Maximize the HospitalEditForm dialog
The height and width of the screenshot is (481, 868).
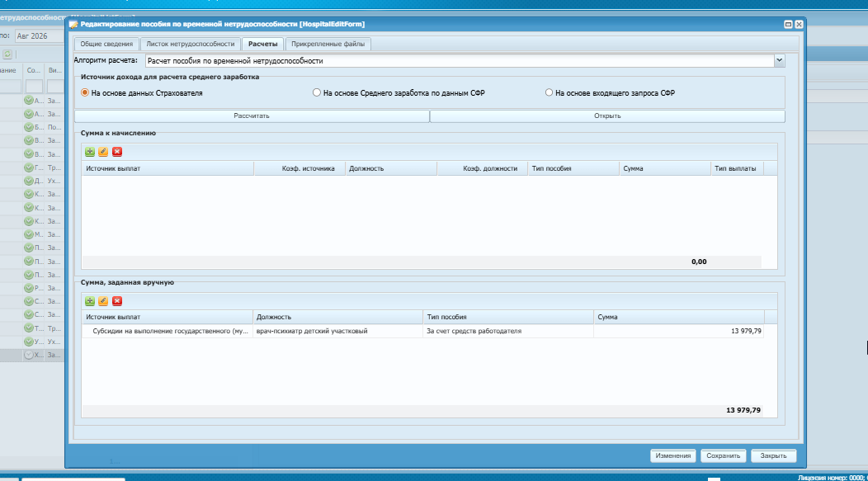788,25
